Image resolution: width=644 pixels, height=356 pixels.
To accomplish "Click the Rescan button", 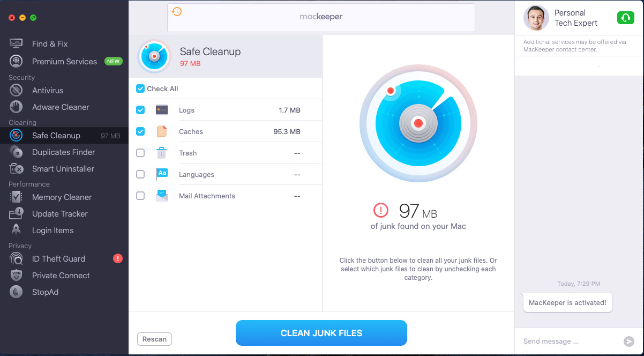I will pyautogui.click(x=154, y=339).
